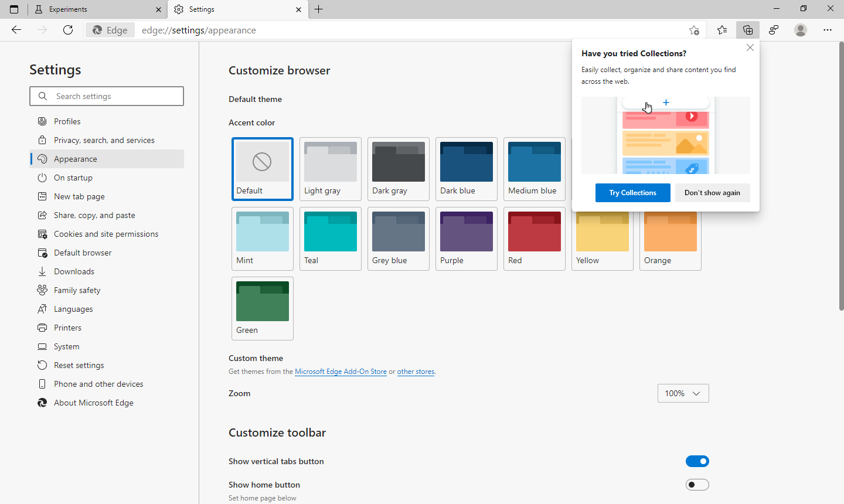Click the Downloads arrow icon

coord(42,271)
